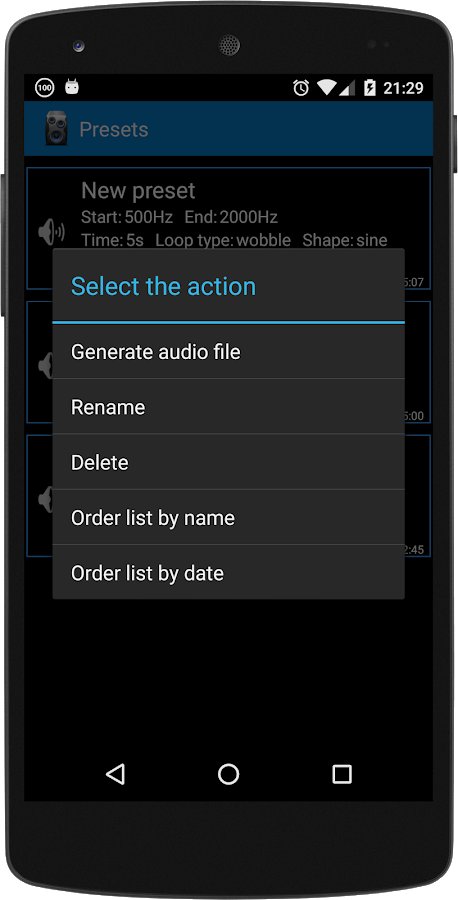This screenshot has width=458, height=900.
Task: Tap the speaker app icon beside Presets
Action: tap(56, 128)
